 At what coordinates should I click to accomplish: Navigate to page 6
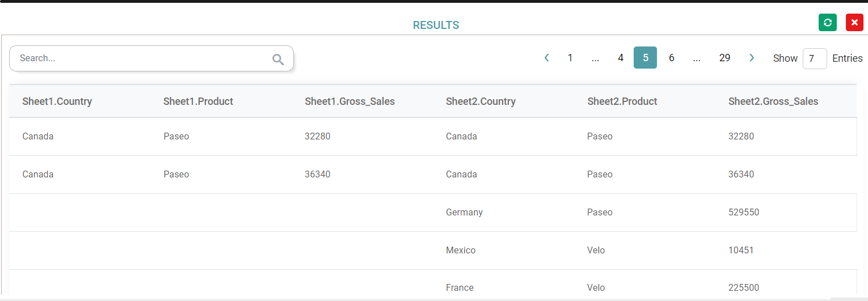pos(671,58)
